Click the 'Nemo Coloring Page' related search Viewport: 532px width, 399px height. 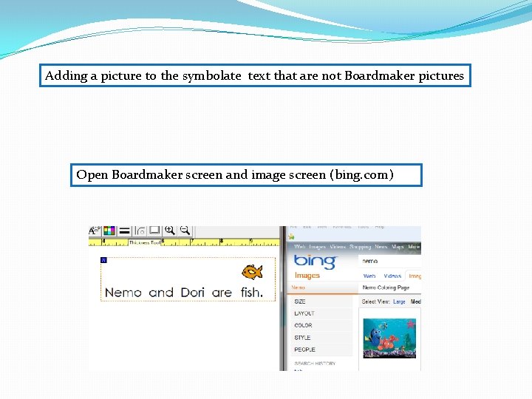386,287
